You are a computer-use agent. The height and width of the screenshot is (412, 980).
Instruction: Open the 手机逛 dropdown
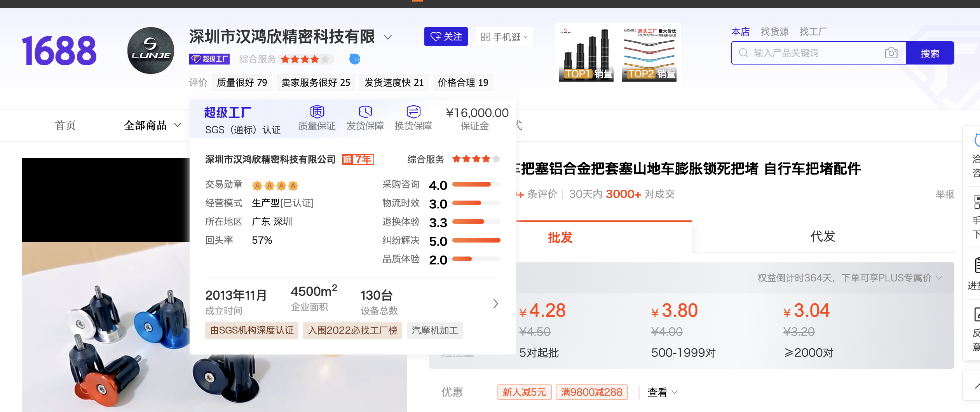pos(504,37)
